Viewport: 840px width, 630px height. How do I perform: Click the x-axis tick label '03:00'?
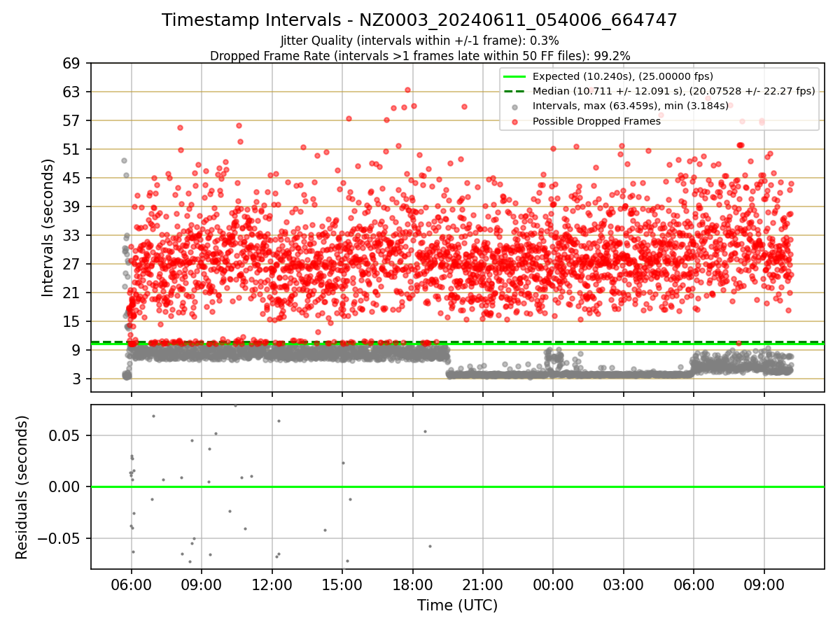pyautogui.click(x=623, y=584)
